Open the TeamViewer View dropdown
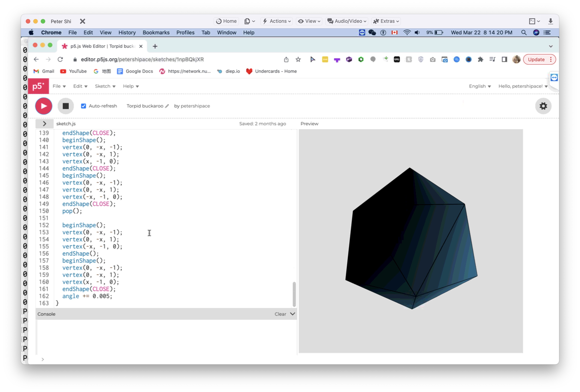 [309, 21]
